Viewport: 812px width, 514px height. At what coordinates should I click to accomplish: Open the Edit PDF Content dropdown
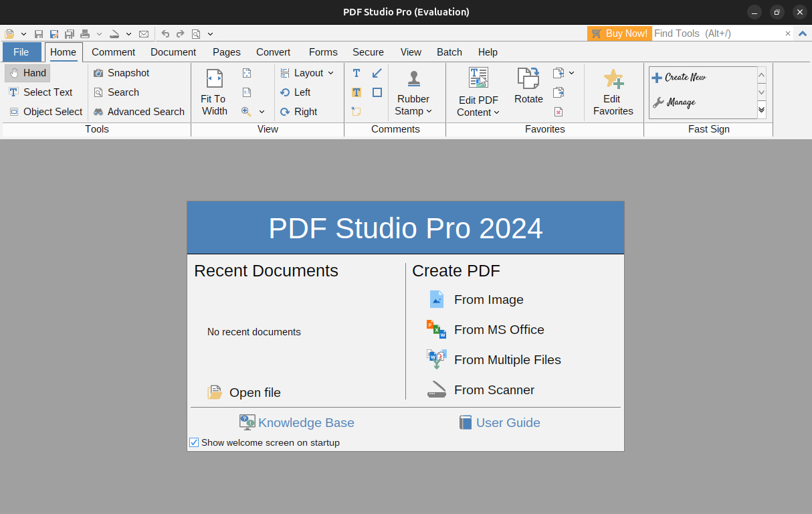478,92
